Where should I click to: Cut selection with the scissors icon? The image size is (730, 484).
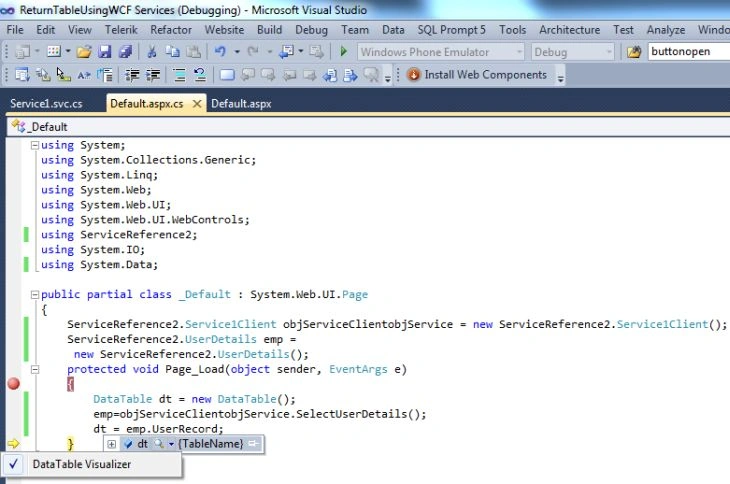(151, 51)
